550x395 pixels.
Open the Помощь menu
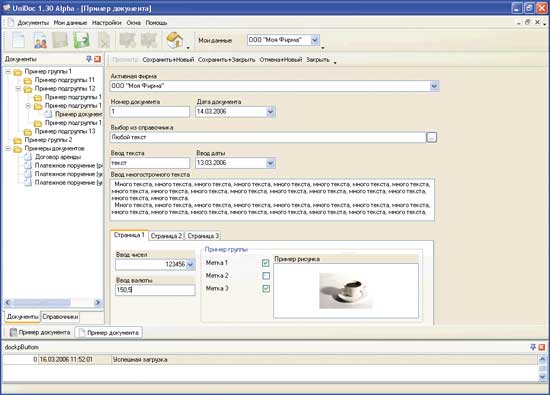(x=156, y=23)
